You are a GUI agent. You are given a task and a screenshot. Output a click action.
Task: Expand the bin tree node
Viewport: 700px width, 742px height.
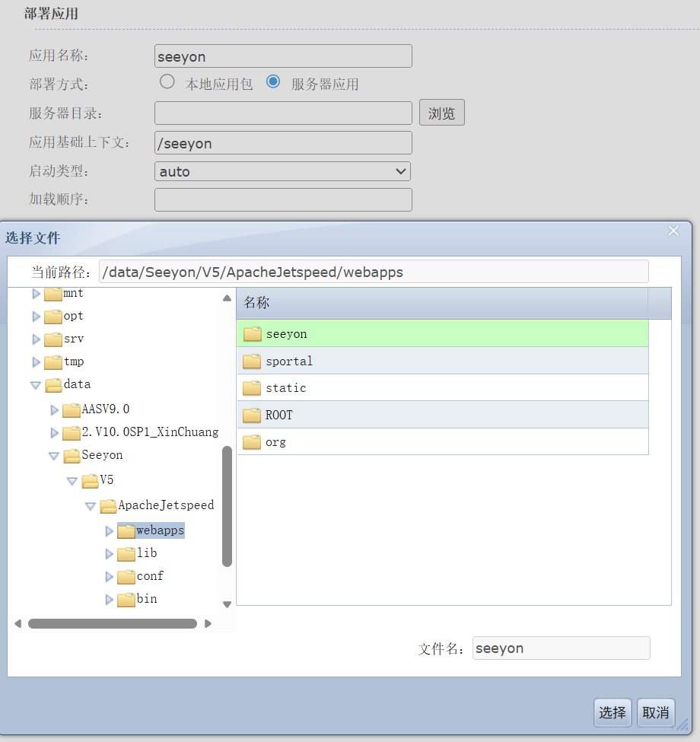pos(110,600)
